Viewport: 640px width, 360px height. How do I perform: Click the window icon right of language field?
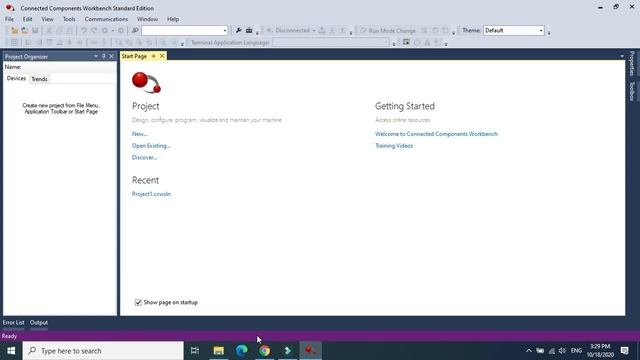406,42
